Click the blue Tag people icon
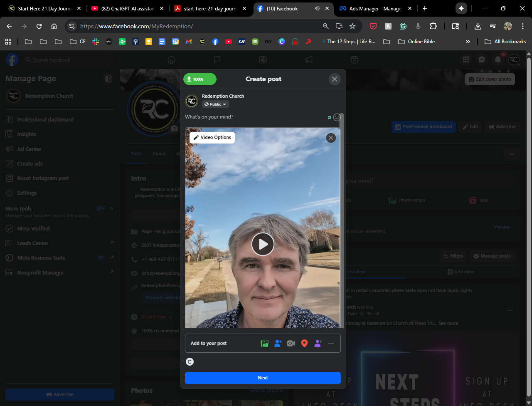 (278, 344)
